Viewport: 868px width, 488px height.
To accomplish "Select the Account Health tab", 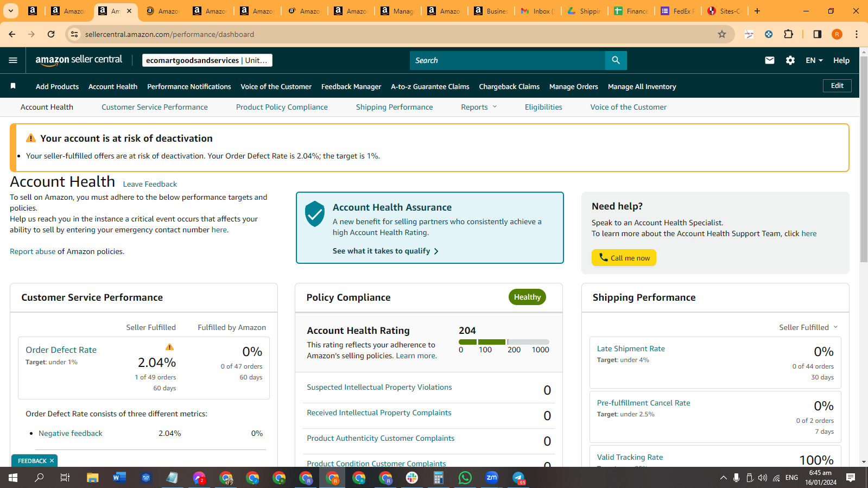I will [47, 107].
